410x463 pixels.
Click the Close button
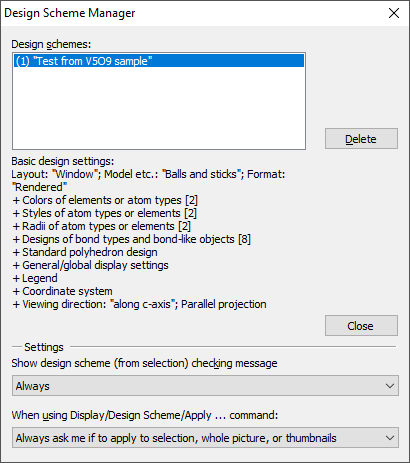[361, 326]
